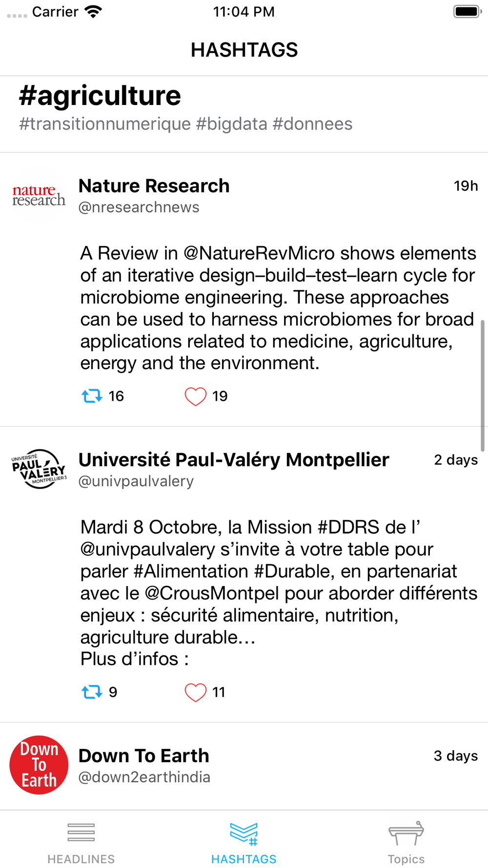This screenshot has width=488, height=868.
Task: Open the Headlines tab icon
Action: coord(81,833)
